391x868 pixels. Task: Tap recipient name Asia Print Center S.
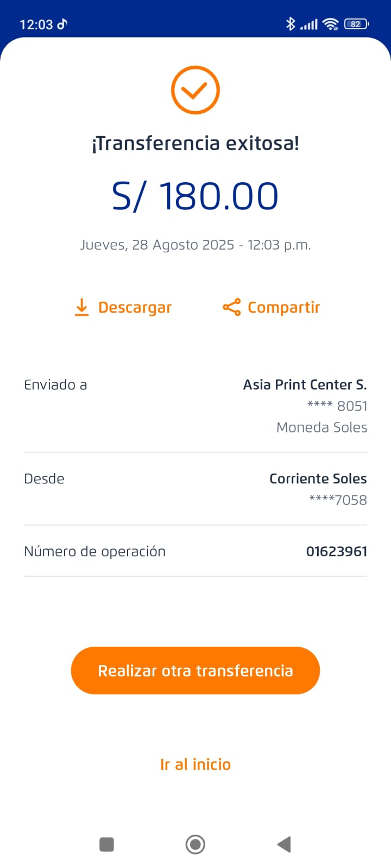click(x=305, y=385)
